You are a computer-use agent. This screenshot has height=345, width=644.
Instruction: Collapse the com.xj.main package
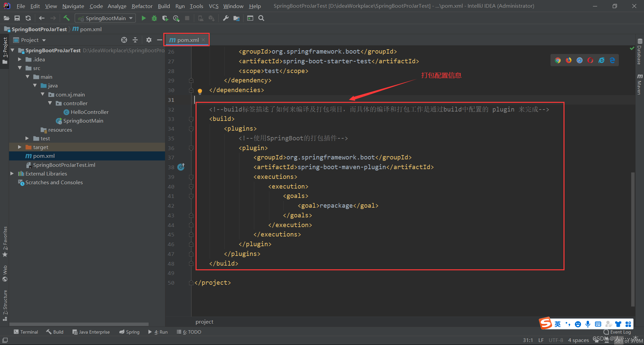[43, 94]
